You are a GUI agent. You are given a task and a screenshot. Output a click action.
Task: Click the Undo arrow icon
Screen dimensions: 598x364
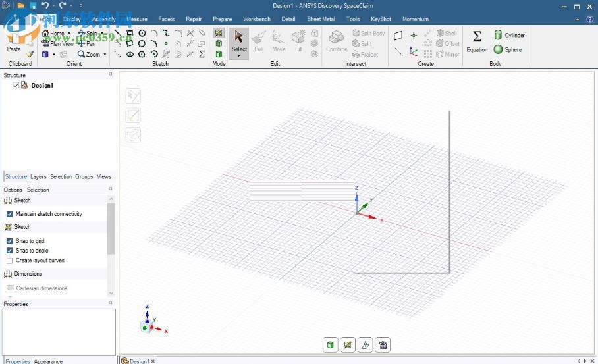pos(45,5)
